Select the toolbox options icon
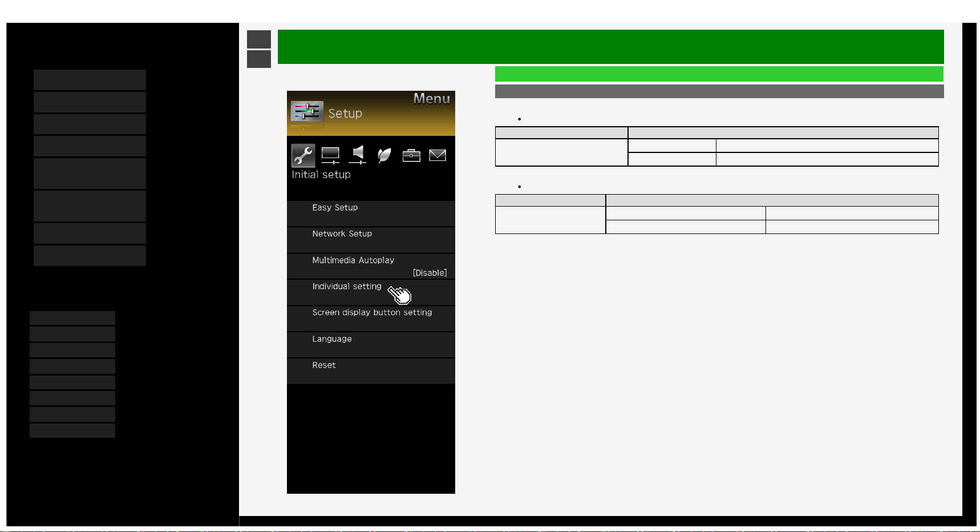Image resolution: width=980 pixels, height=532 pixels. coord(411,155)
